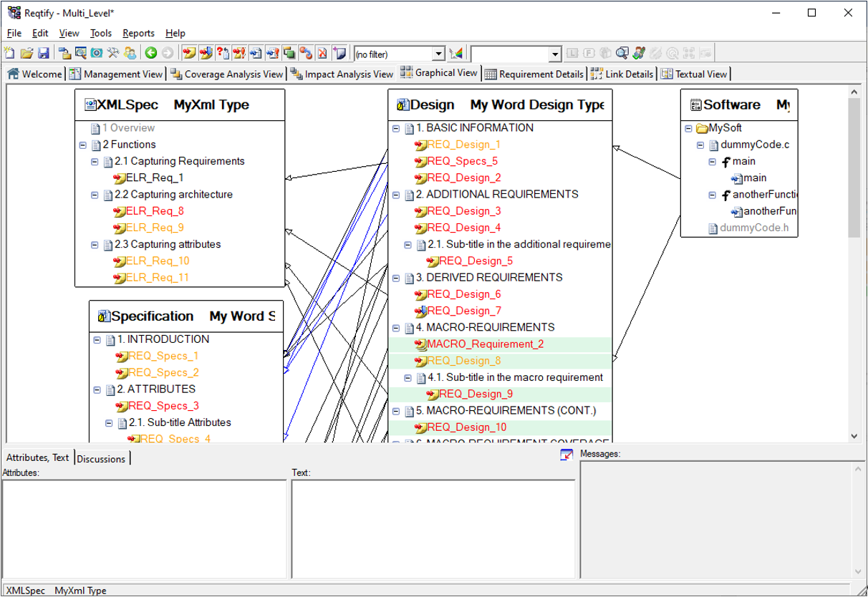The width and height of the screenshot is (868, 597).
Task: Switch to the Discussions tab
Action: pos(101,459)
